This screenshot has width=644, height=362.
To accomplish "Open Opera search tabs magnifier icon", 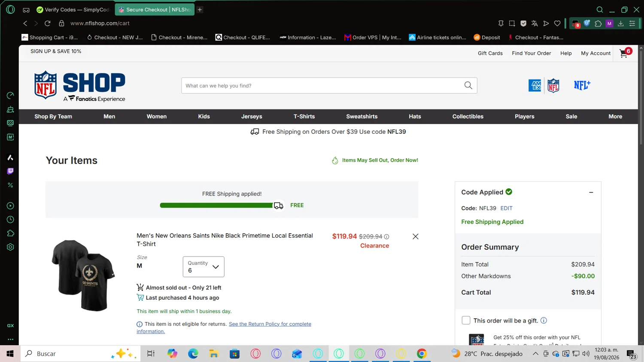I will click(x=600, y=9).
